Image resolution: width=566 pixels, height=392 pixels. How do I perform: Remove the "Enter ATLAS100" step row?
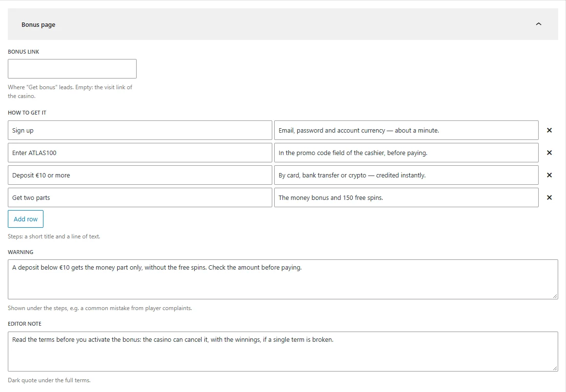549,153
